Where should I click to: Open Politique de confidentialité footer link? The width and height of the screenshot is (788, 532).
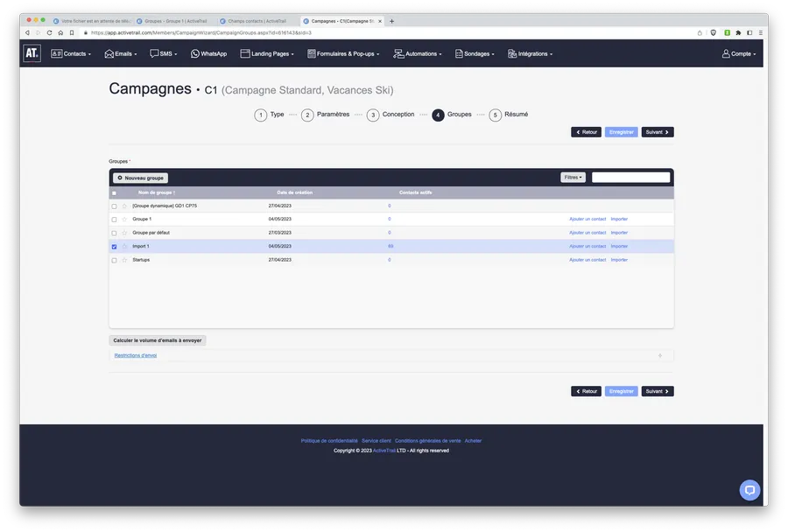pyautogui.click(x=329, y=441)
